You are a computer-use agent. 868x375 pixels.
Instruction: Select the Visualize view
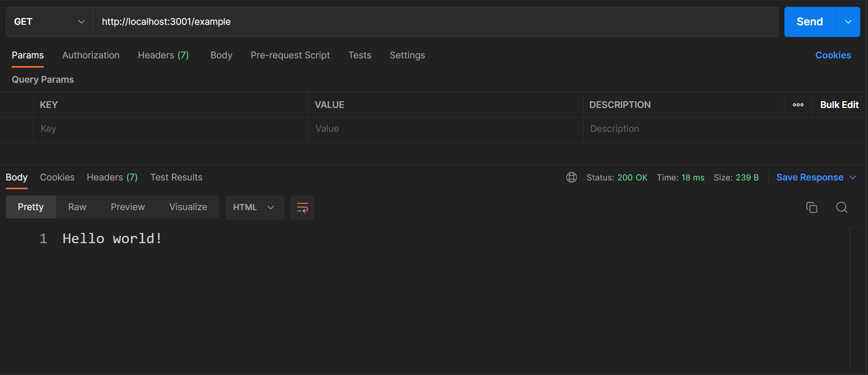click(x=188, y=207)
